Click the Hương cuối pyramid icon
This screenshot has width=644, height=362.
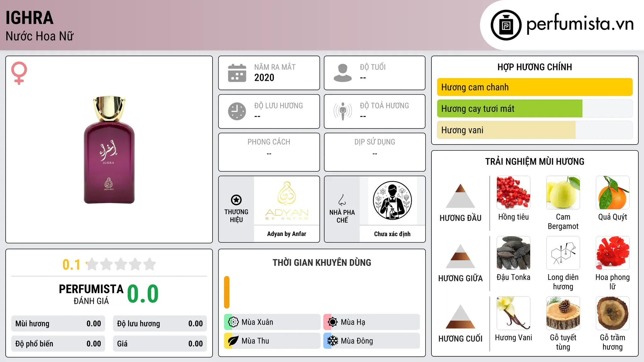pyautogui.click(x=460, y=316)
